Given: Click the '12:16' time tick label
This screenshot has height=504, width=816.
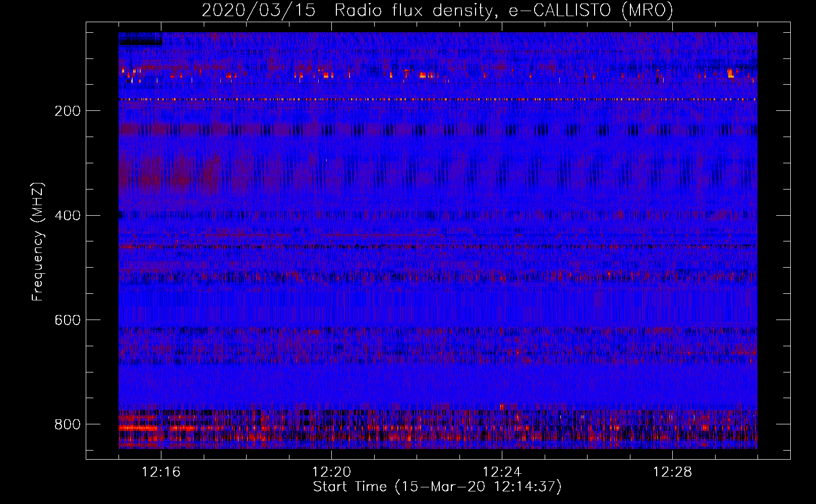Looking at the screenshot, I should click(161, 472).
